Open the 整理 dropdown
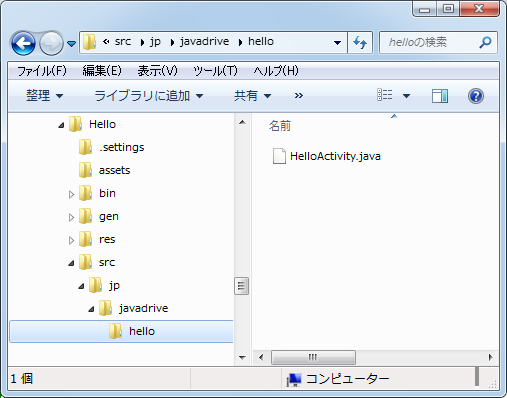 coord(44,96)
